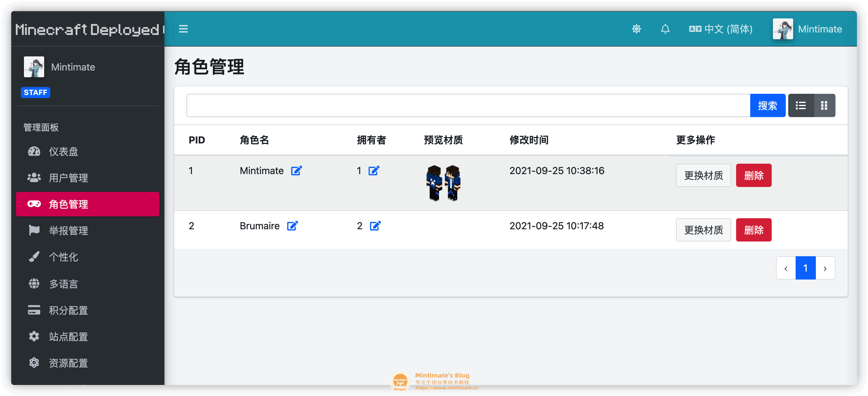Open 仪表盘 dashboard in sidebar
Image resolution: width=868 pixels, height=396 pixels.
pos(63,151)
